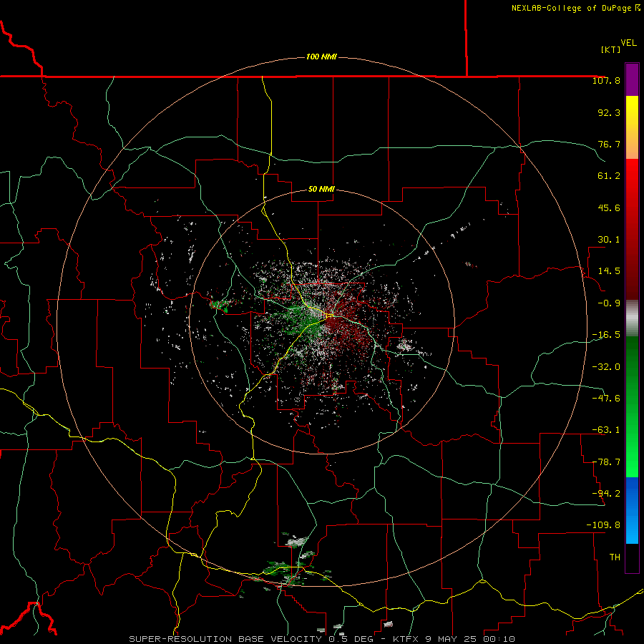Click the -16.5 legend value

tap(606, 335)
